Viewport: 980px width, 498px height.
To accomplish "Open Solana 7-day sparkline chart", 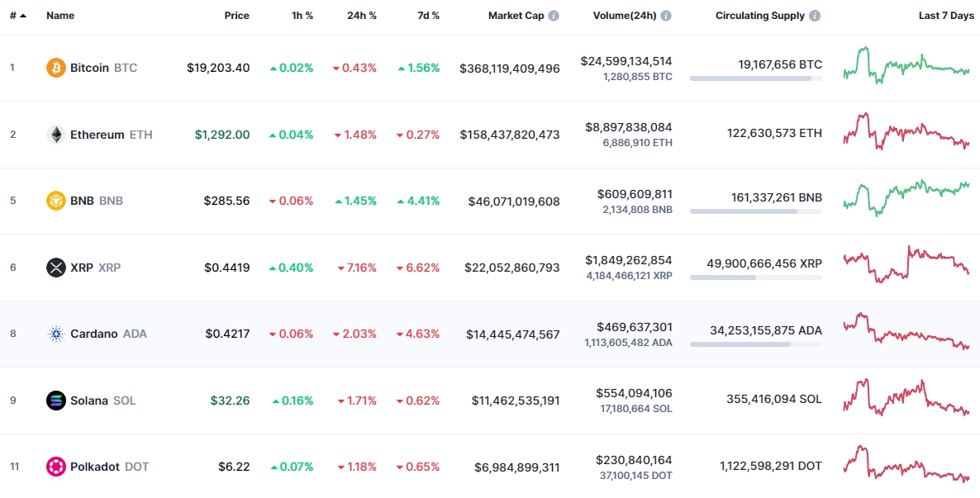I will tap(906, 397).
